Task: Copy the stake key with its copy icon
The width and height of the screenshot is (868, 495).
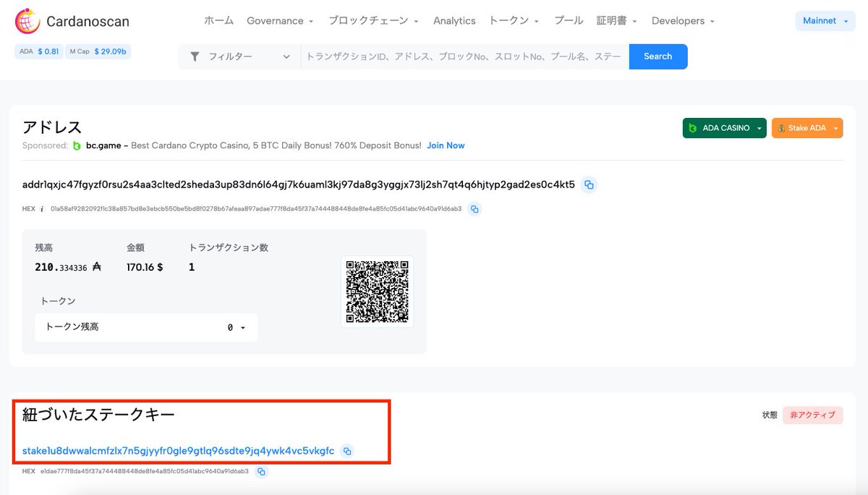Action: tap(347, 451)
